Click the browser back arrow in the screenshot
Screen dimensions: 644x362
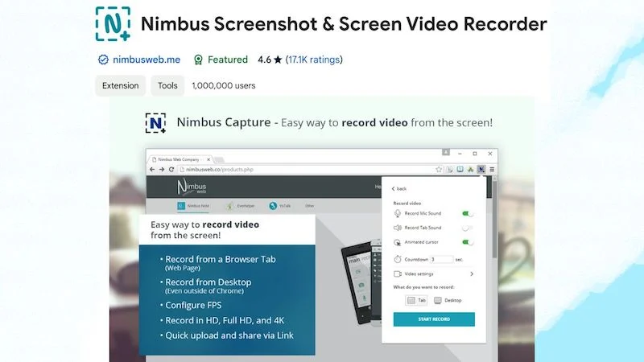[152, 170]
